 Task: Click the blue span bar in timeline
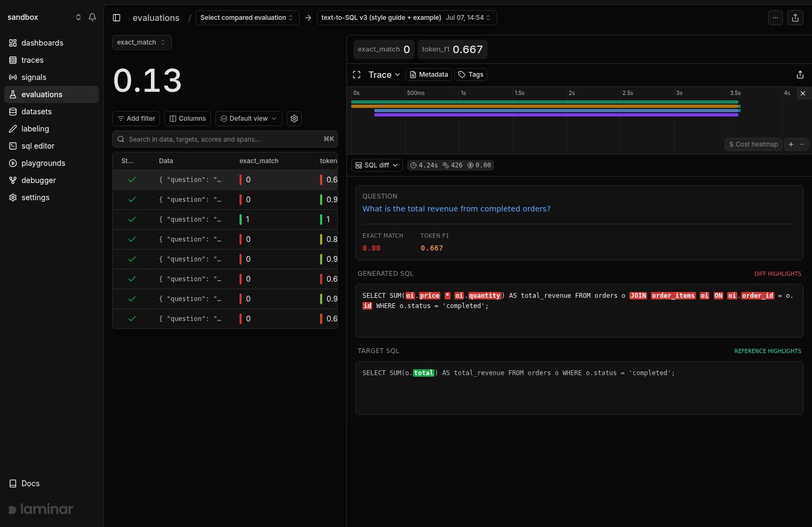[557, 111]
